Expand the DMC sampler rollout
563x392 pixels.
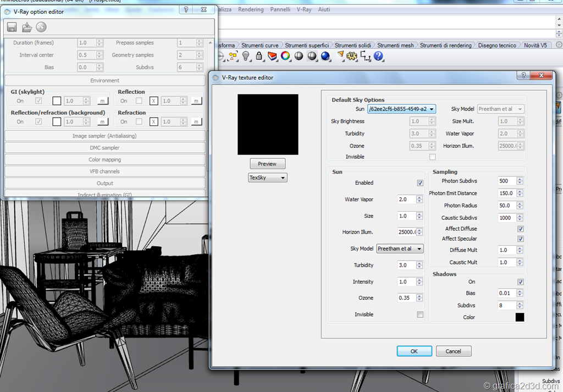coord(104,147)
